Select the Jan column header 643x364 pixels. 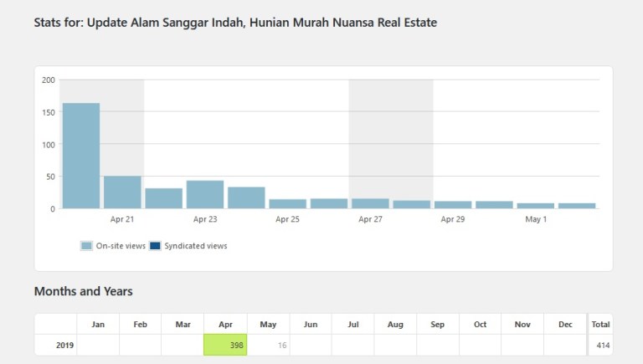pyautogui.click(x=98, y=324)
